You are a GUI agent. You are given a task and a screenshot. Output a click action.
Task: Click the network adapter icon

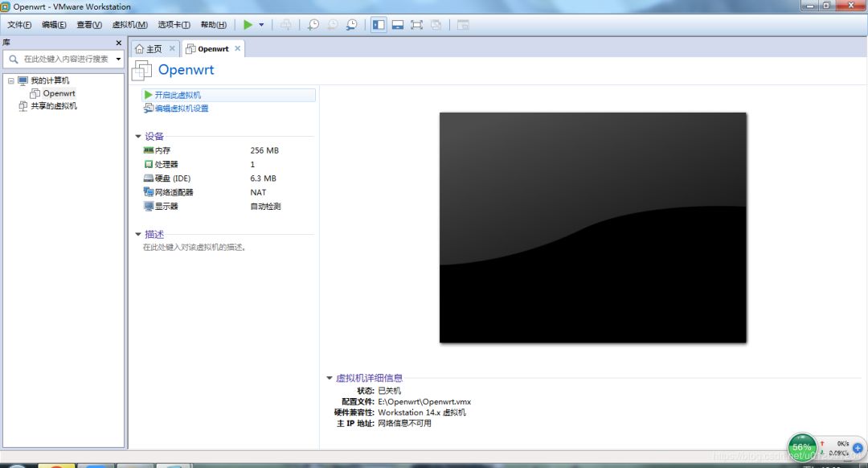149,191
